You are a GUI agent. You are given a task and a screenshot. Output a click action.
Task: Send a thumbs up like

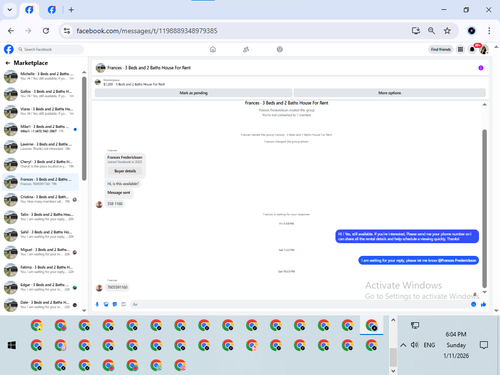coord(483,304)
